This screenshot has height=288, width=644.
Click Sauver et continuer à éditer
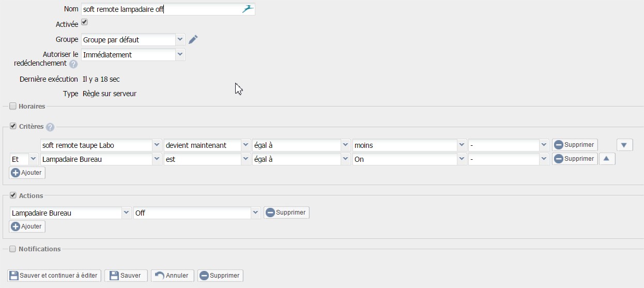click(x=54, y=276)
